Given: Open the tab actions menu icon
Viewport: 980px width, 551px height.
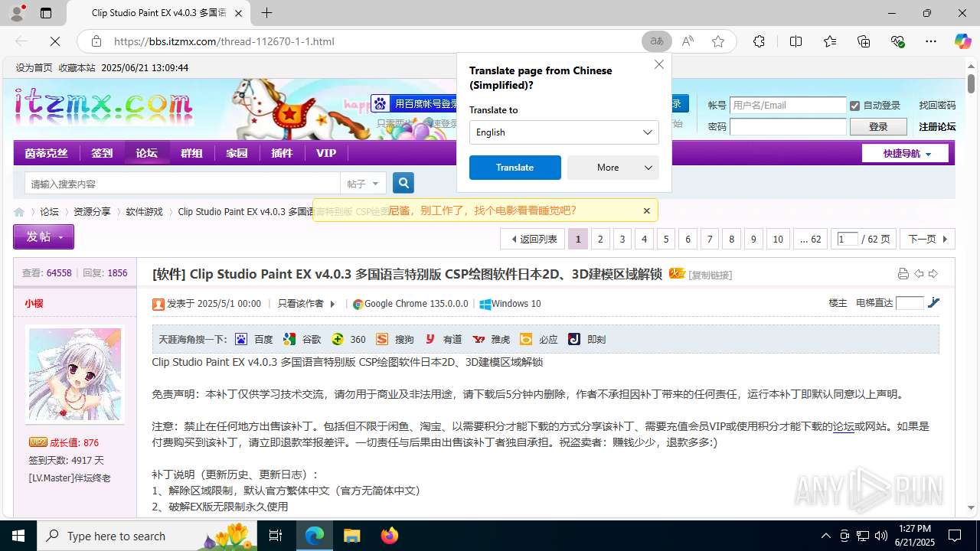Looking at the screenshot, I should [x=46, y=13].
